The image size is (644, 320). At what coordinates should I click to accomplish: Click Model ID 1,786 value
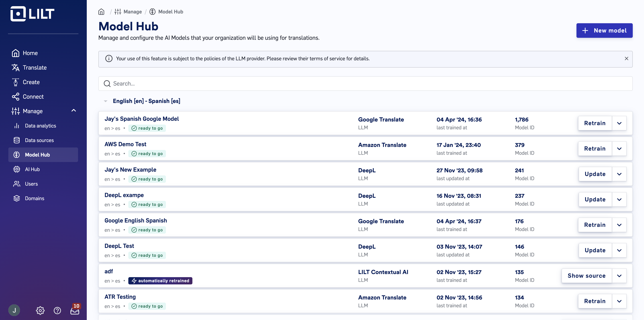point(521,120)
